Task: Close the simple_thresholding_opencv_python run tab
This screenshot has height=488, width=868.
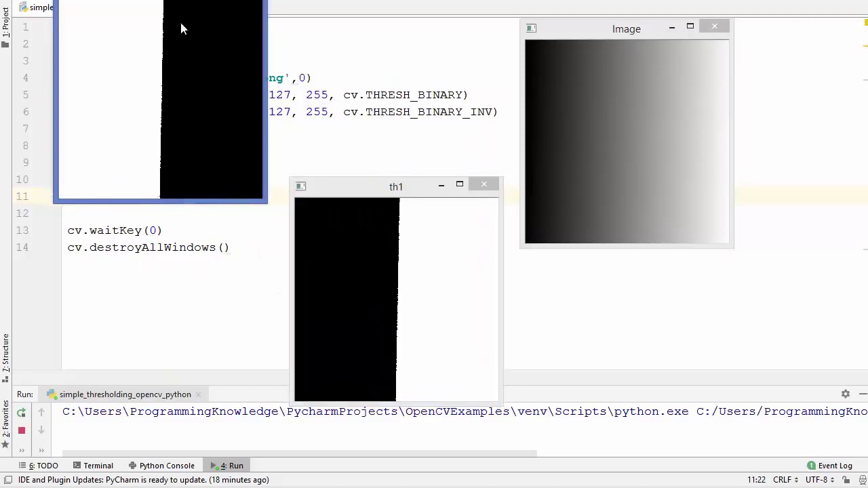Action: 198,394
